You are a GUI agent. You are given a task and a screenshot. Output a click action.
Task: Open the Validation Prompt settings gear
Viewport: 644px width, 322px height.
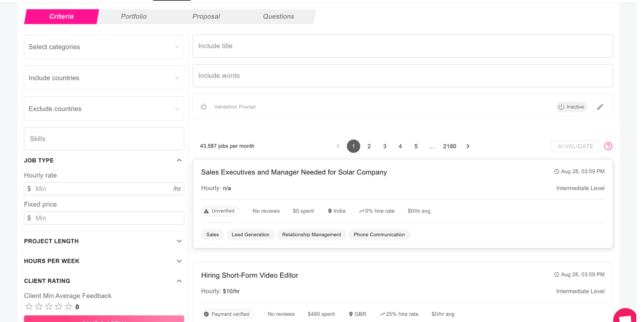pyautogui.click(x=204, y=107)
